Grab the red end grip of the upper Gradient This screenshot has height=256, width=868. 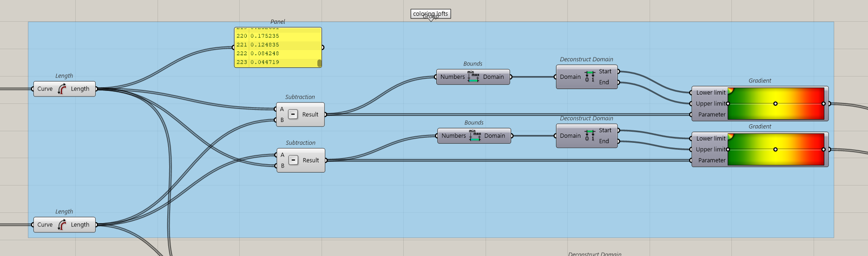[823, 104]
